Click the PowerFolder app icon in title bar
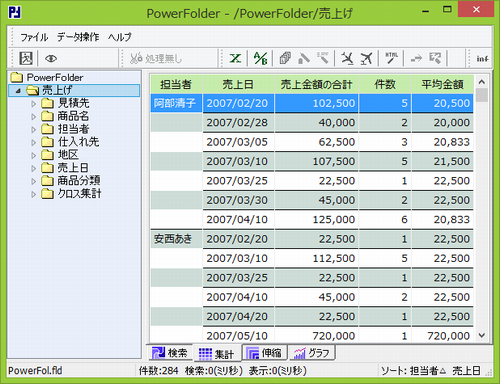This screenshot has width=500, height=384. point(15,13)
